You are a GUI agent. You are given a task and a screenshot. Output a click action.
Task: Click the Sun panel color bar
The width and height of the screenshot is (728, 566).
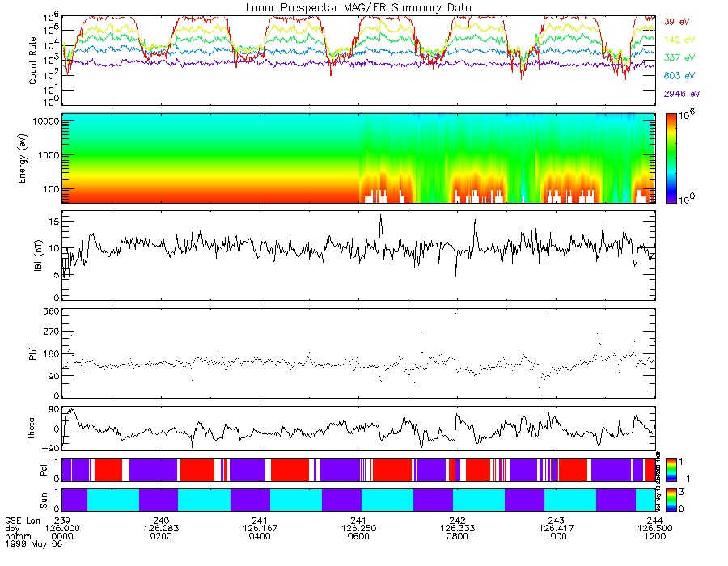click(x=671, y=500)
